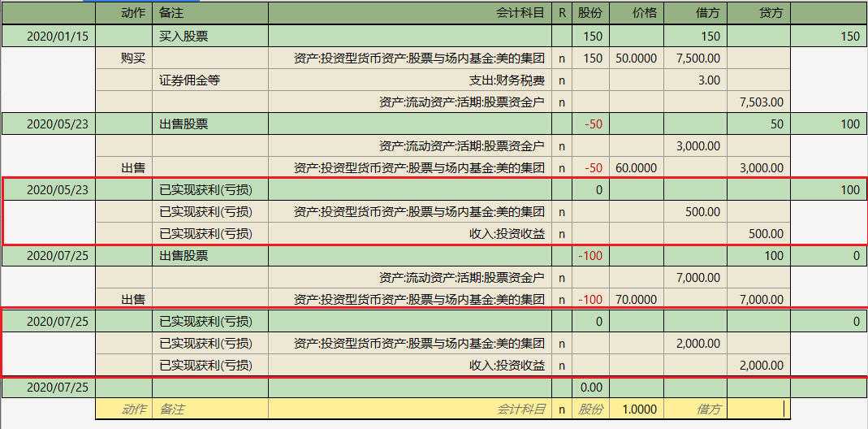Screen dimensions: 868x429
Task: Select the 70.0000 price cell
Action: (637, 300)
